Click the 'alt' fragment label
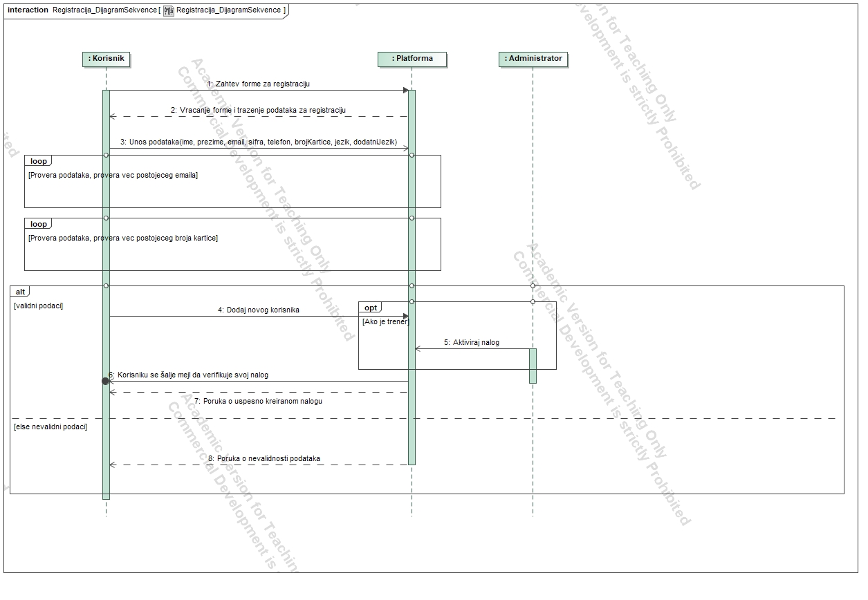Viewport: 868px width, 600px height. point(20,292)
